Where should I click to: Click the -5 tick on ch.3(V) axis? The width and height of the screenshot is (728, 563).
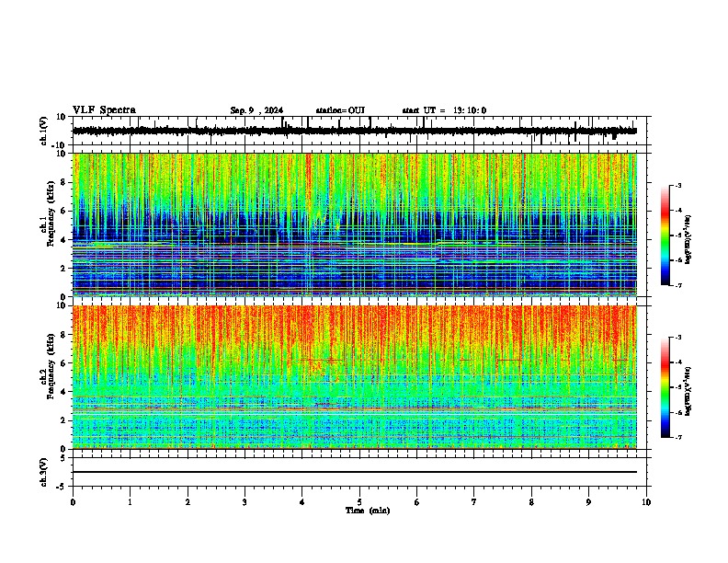click(62, 487)
